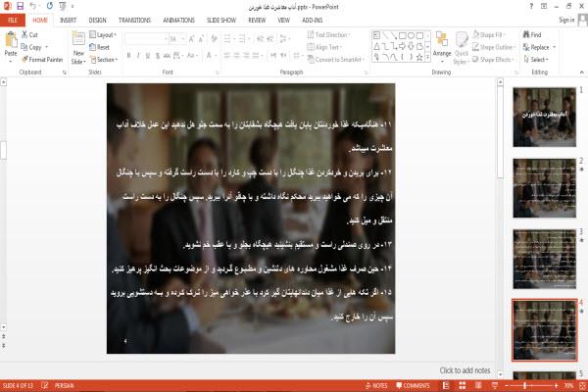Select the star shape in the shapes gallery
The width and height of the screenshot is (588, 392).
[419, 57]
